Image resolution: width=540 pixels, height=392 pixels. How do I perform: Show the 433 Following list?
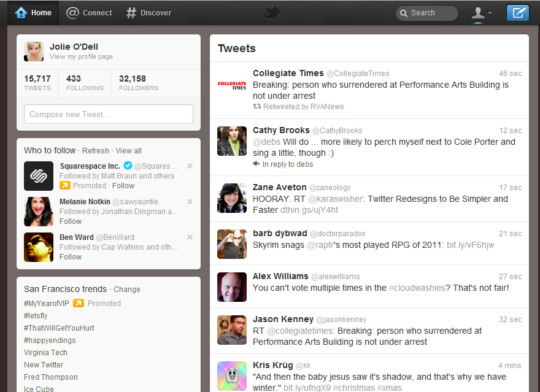coord(85,83)
